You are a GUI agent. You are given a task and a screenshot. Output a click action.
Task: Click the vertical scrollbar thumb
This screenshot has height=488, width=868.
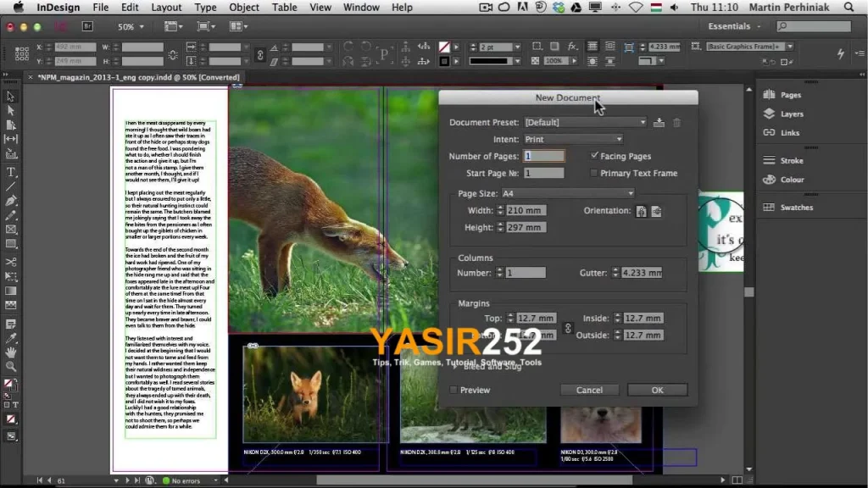coord(749,291)
